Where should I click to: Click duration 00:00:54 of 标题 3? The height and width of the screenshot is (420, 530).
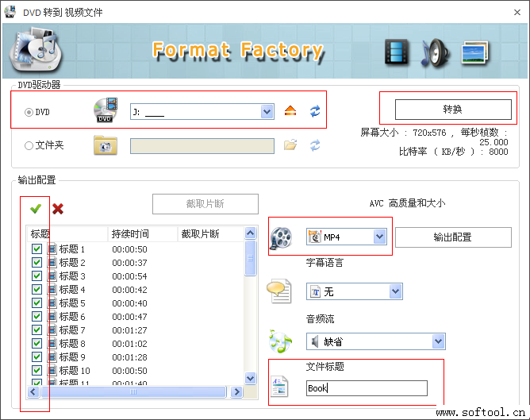tap(129, 276)
